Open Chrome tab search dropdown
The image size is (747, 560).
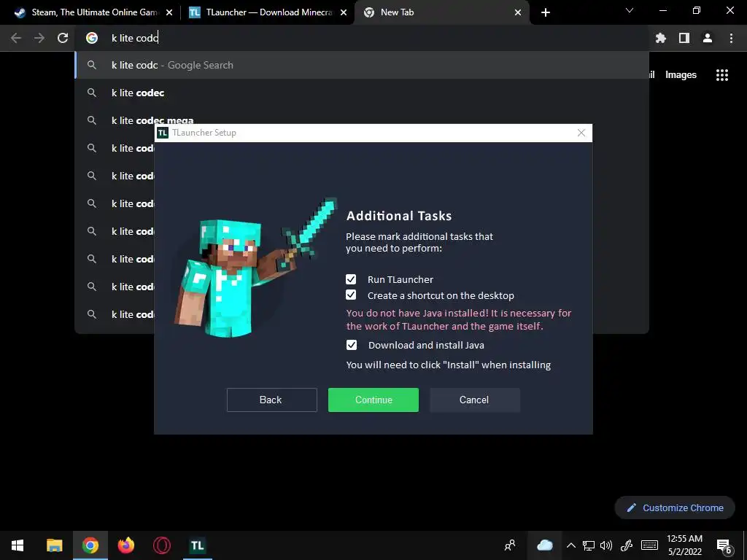(630, 10)
